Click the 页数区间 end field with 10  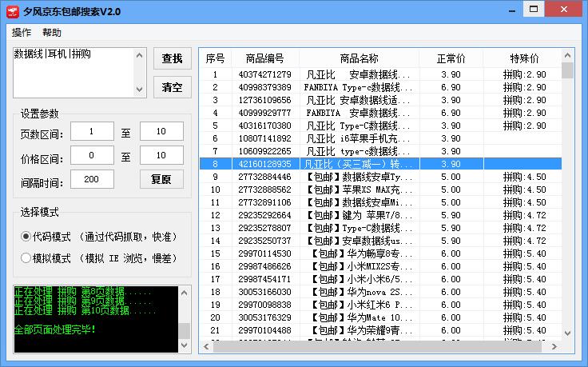(161, 131)
